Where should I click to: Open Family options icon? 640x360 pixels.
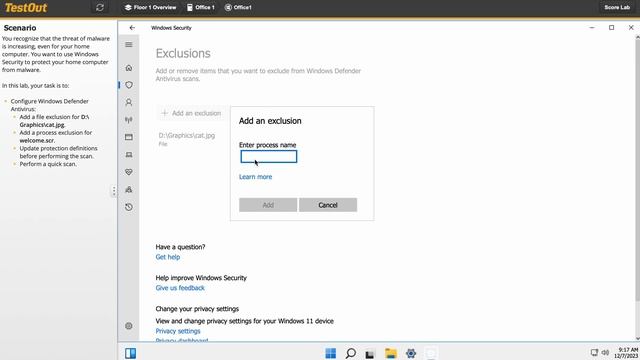[x=129, y=189]
